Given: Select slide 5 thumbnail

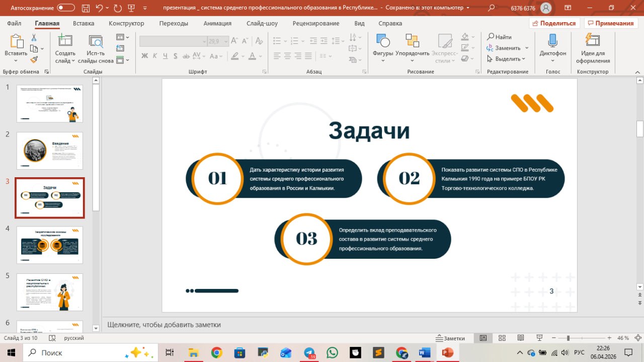Looking at the screenshot, I should 50,292.
